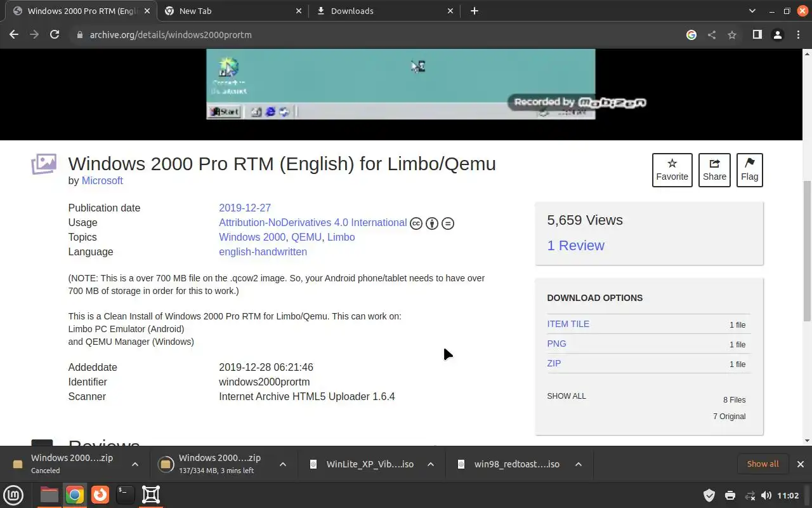Jump to the 1 Review link
The height and width of the screenshot is (508, 812).
pyautogui.click(x=575, y=246)
